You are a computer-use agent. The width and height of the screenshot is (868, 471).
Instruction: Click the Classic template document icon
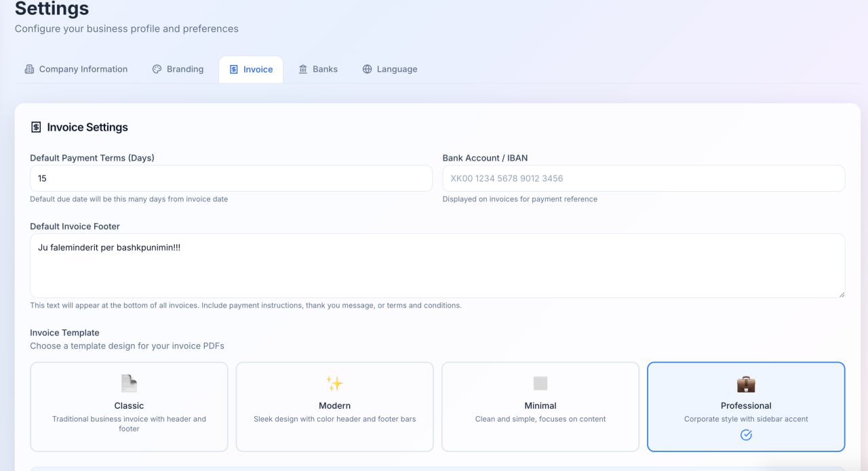[x=129, y=383]
